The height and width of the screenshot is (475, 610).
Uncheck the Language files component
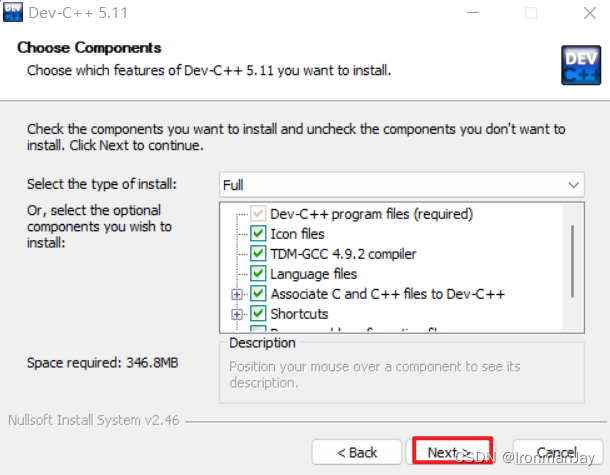[x=258, y=273]
